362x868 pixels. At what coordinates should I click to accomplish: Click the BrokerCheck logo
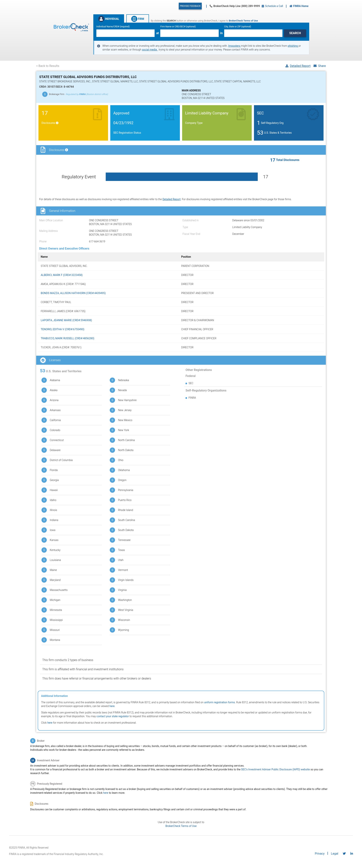click(71, 27)
